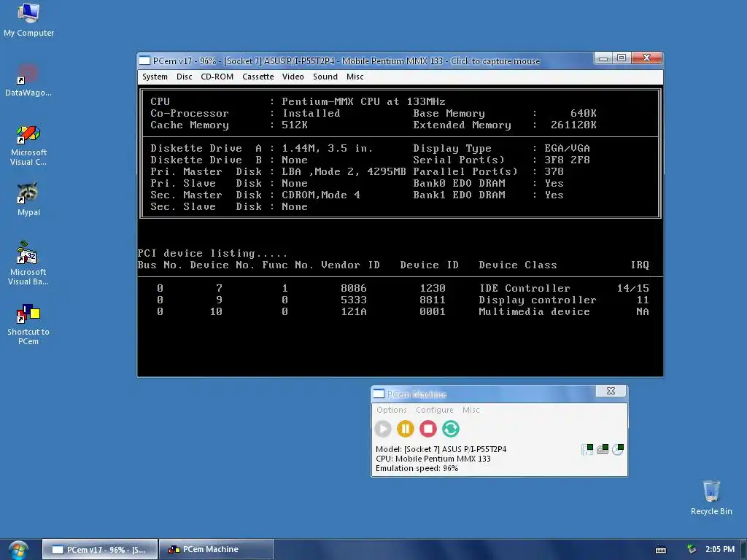
Task: Click 'Pentium-MMX CPU at 133MHz' text
Action: tap(363, 101)
